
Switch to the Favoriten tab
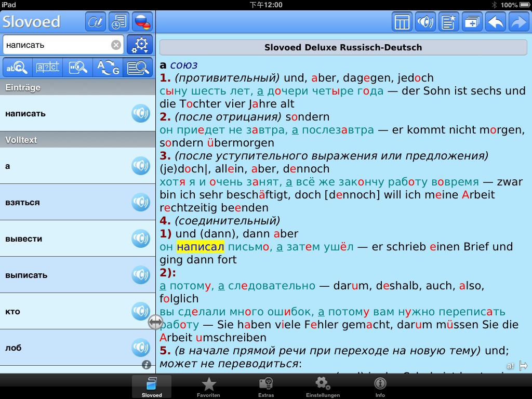pyautogui.click(x=208, y=387)
